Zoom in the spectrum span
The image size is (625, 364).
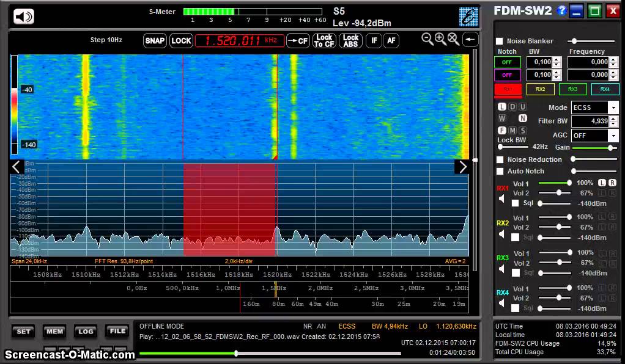coord(440,39)
